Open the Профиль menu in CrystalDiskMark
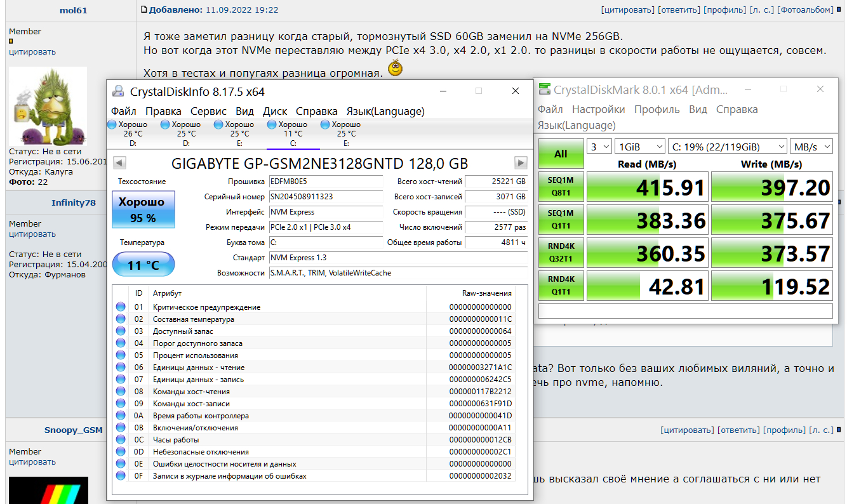The width and height of the screenshot is (847, 504). 657,109
